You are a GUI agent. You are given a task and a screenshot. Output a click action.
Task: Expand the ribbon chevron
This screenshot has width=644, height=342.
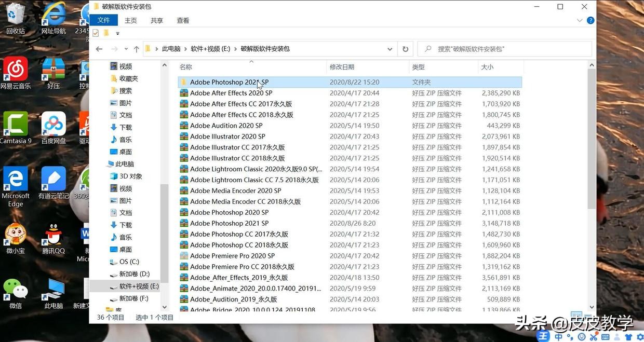580,20
